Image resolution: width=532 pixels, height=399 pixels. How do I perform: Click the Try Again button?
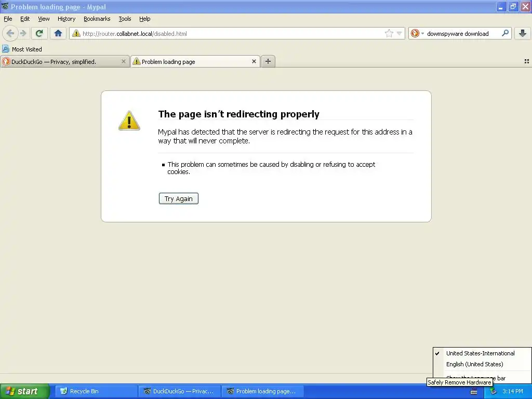click(x=179, y=198)
